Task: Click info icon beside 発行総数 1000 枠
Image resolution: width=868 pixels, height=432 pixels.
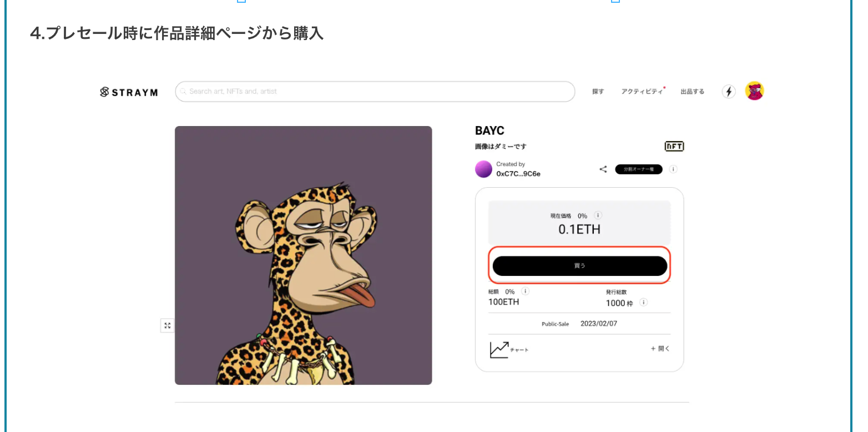Action: (x=643, y=303)
